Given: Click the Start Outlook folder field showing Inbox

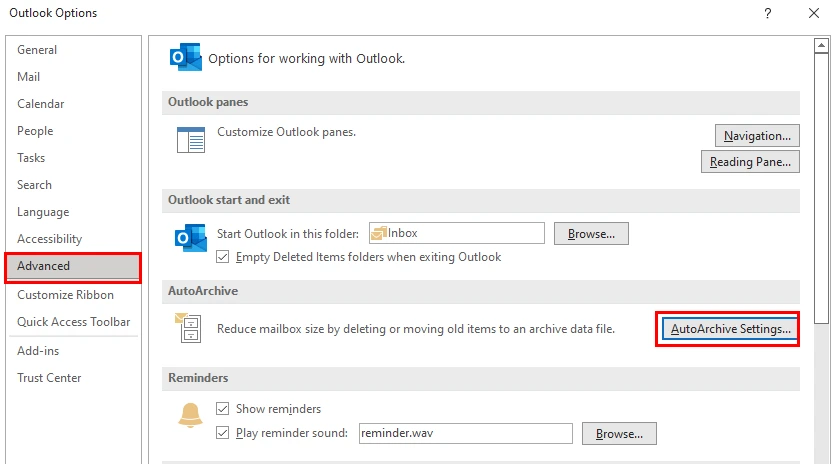Looking at the screenshot, I should pos(457,233).
